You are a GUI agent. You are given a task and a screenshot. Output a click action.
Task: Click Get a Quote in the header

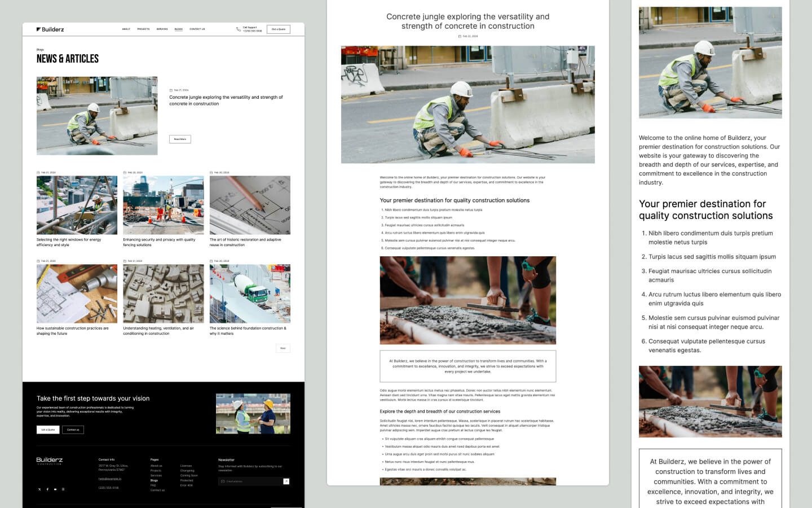pyautogui.click(x=279, y=29)
